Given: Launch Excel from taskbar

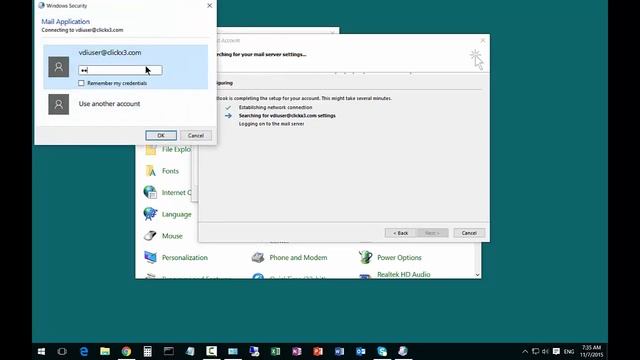Looking at the screenshot, I should coord(276,351).
